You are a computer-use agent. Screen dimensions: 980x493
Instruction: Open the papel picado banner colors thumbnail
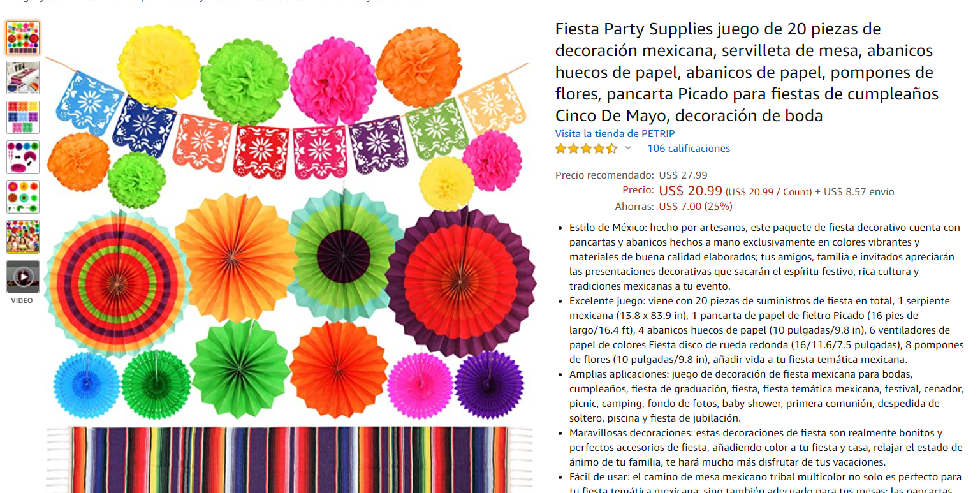point(23,117)
